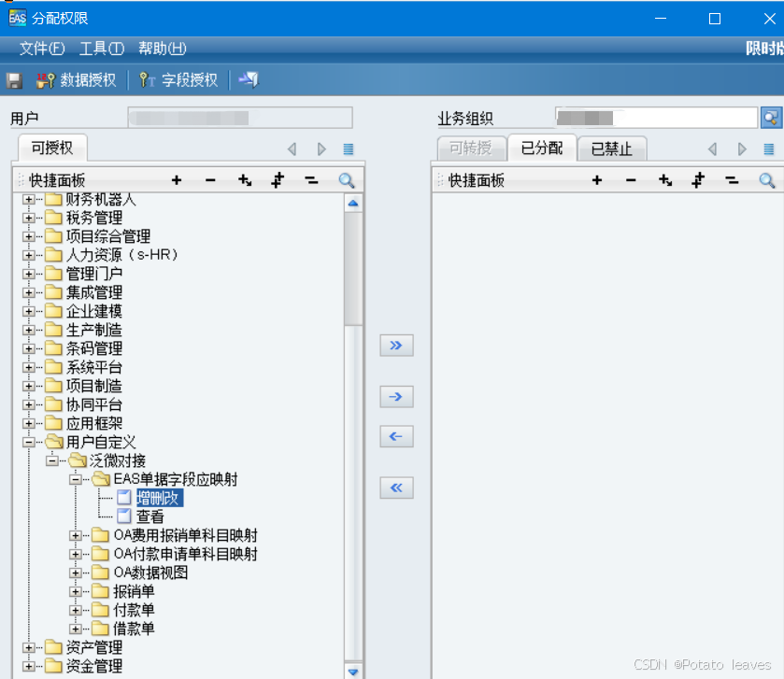Expand the 项目综合管理 folder node
Screen dimensions: 784x679
[28, 236]
